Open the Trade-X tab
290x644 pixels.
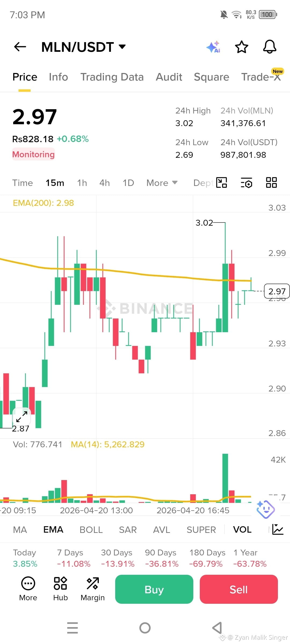tap(261, 77)
